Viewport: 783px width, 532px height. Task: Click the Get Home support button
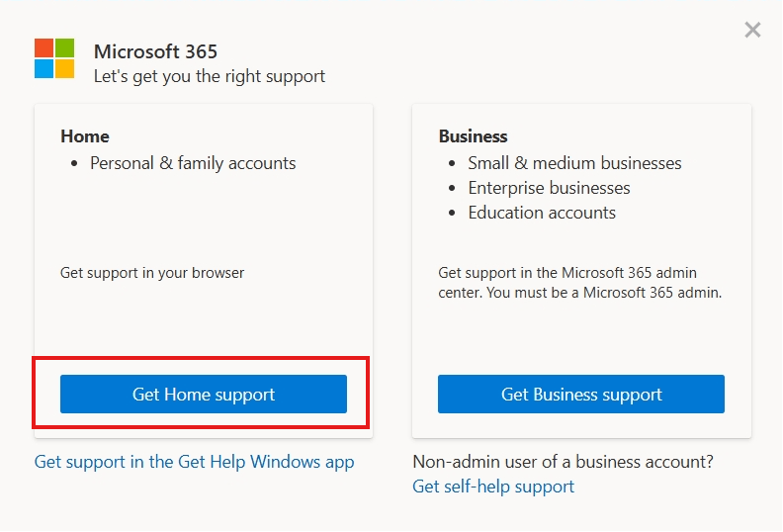coord(204,395)
